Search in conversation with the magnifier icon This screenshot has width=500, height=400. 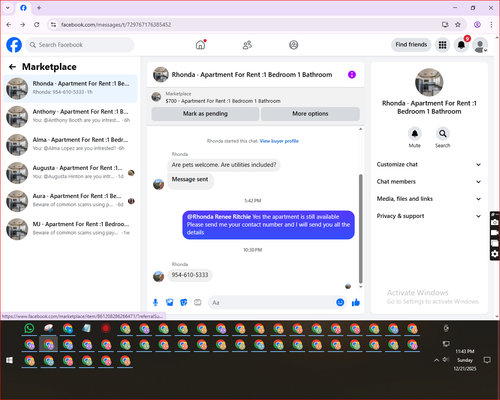(x=443, y=134)
